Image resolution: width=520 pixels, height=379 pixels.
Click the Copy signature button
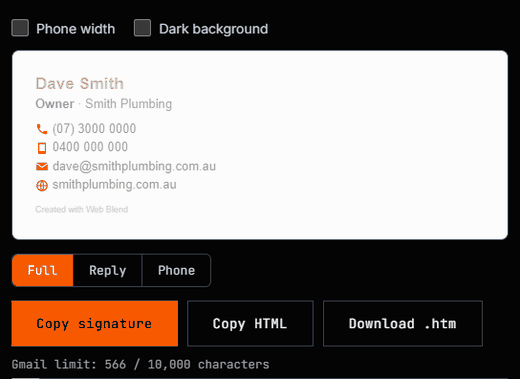(x=95, y=324)
